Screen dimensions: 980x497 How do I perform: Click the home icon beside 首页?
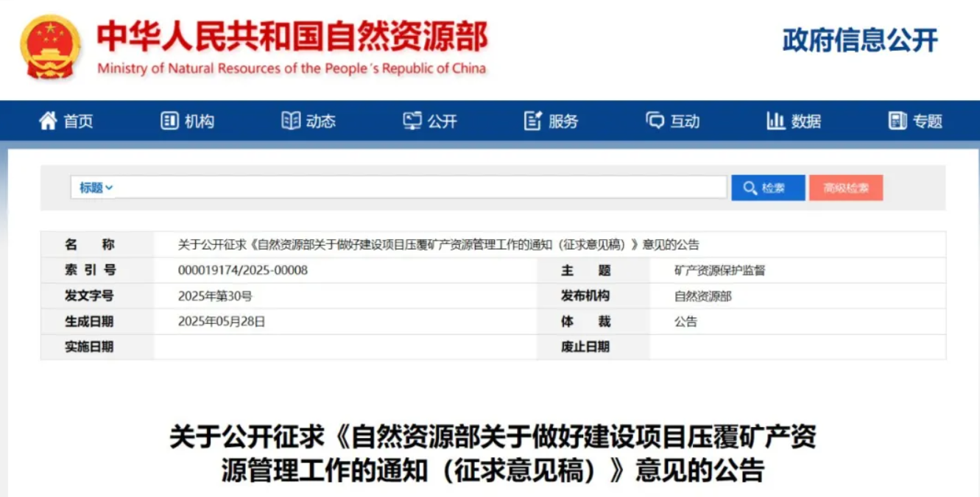(x=48, y=121)
